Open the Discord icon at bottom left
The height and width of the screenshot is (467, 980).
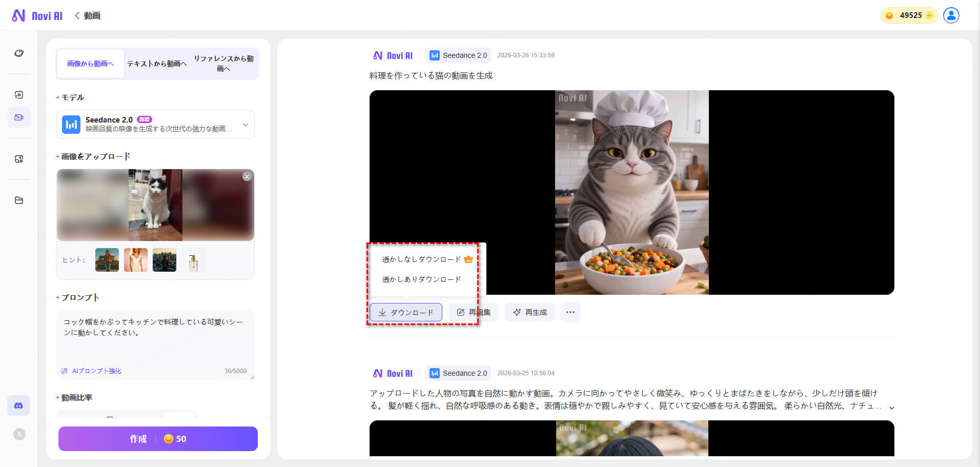tap(18, 405)
